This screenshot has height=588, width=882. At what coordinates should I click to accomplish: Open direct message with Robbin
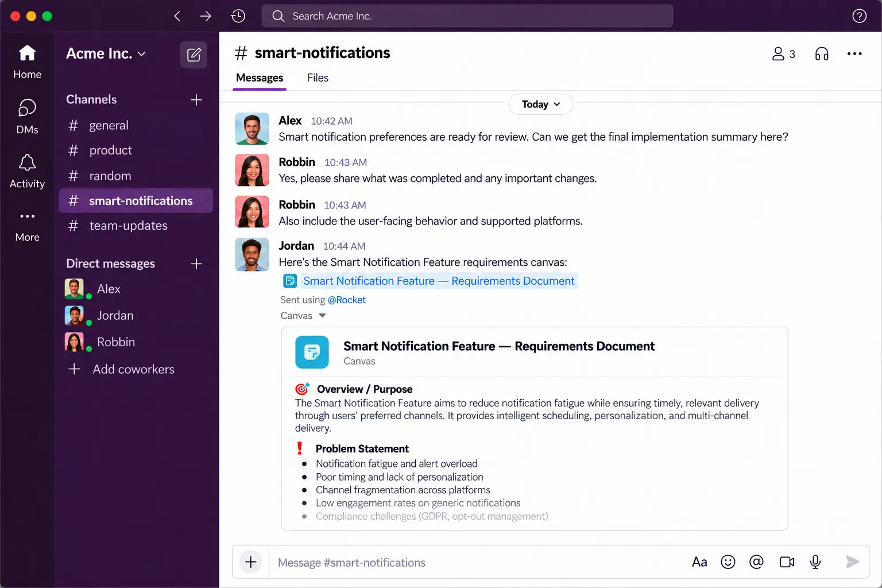tap(136, 342)
